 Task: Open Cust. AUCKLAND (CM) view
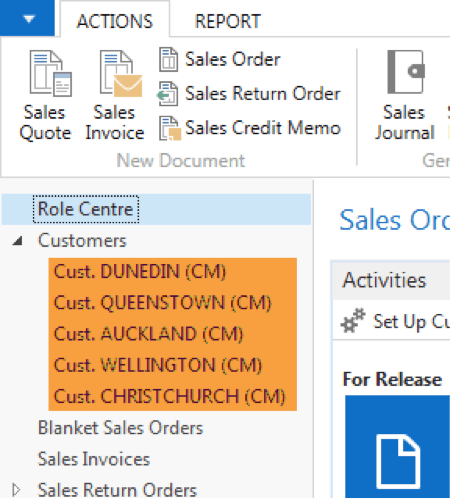(x=149, y=334)
